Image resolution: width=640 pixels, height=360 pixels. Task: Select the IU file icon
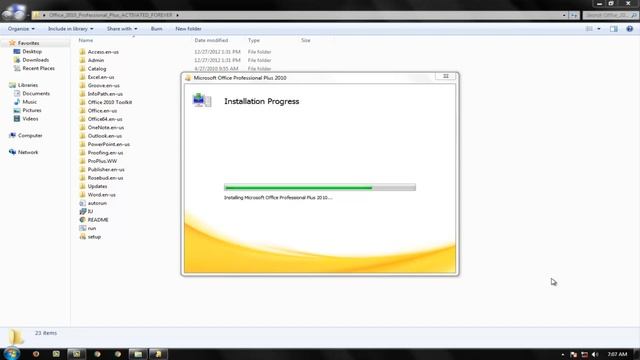point(82,211)
